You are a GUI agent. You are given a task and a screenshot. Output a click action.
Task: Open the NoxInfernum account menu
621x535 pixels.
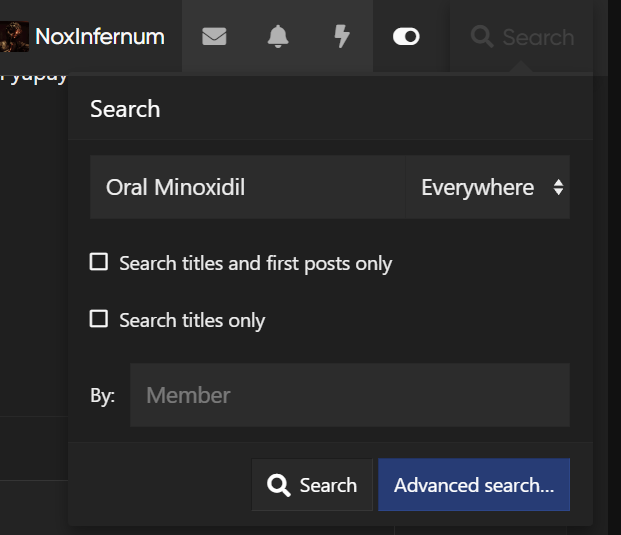coord(100,37)
